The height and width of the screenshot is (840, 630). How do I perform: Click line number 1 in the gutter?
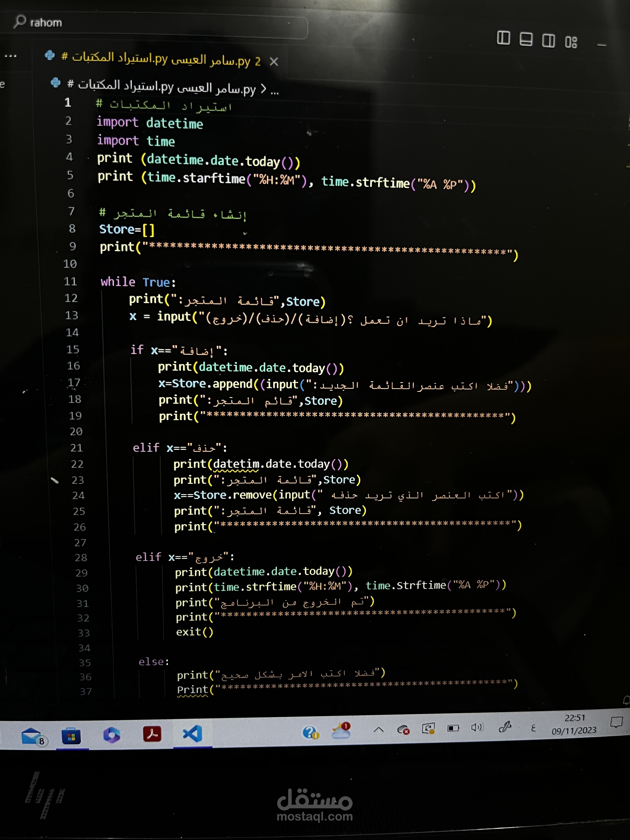[68, 102]
